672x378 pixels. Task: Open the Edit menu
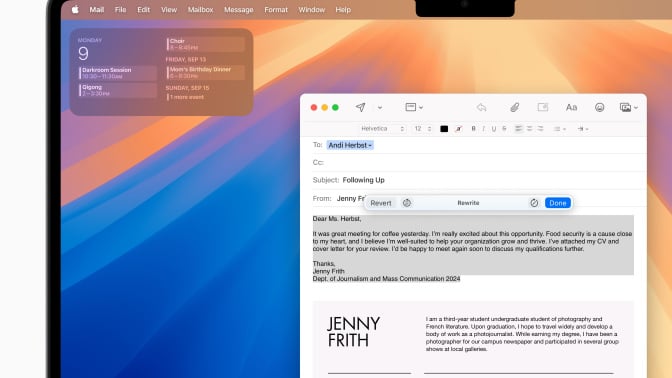[143, 9]
